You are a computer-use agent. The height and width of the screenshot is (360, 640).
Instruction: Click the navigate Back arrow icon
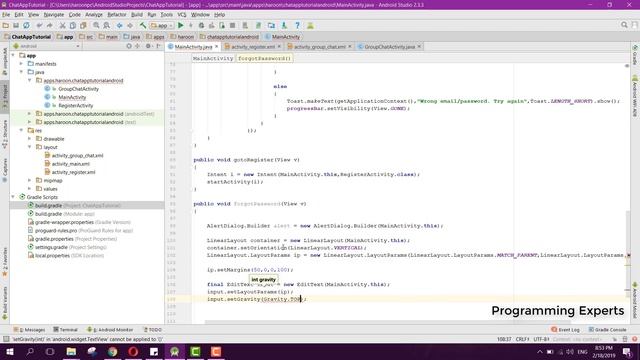[x=120, y=25]
